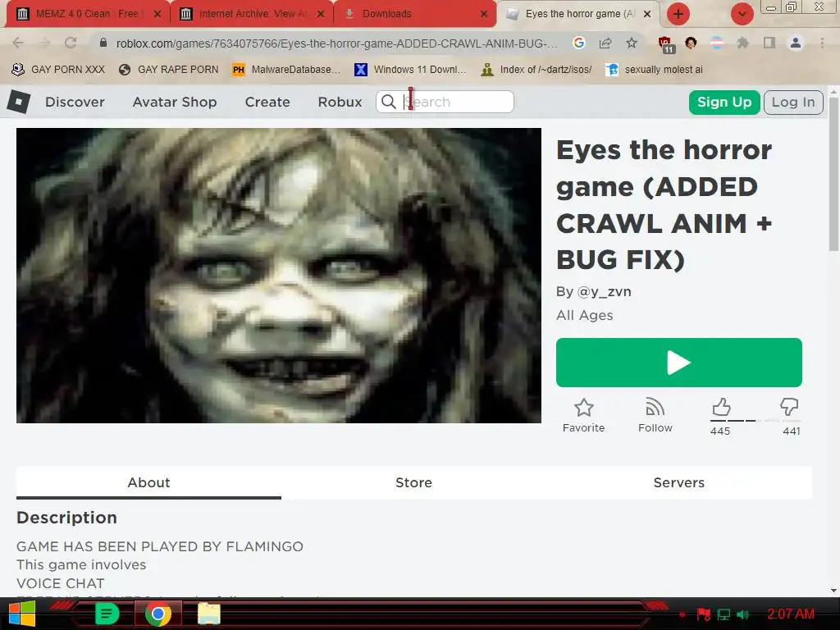Toggle the browser side panel icon
This screenshot has width=840, height=630.
coord(769,43)
